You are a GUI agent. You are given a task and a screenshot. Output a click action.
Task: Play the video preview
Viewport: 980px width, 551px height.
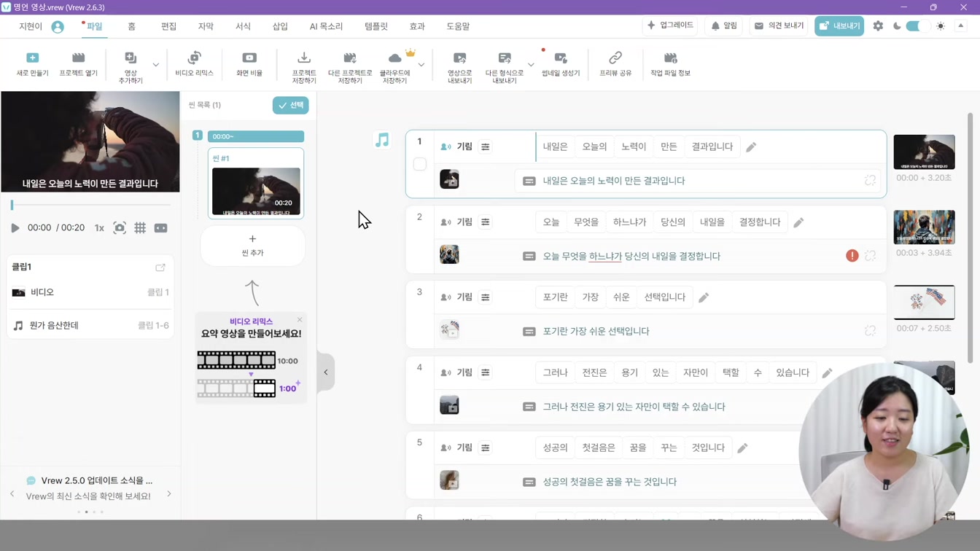click(x=15, y=228)
